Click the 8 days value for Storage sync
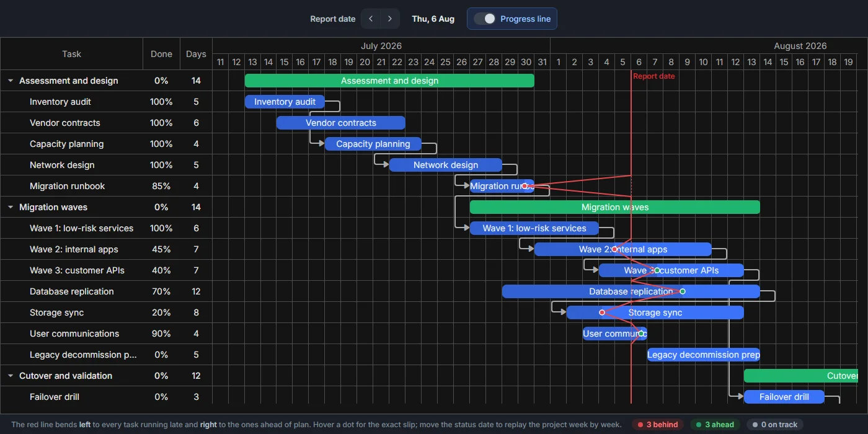Viewport: 868px width, 434px height. coord(196,312)
